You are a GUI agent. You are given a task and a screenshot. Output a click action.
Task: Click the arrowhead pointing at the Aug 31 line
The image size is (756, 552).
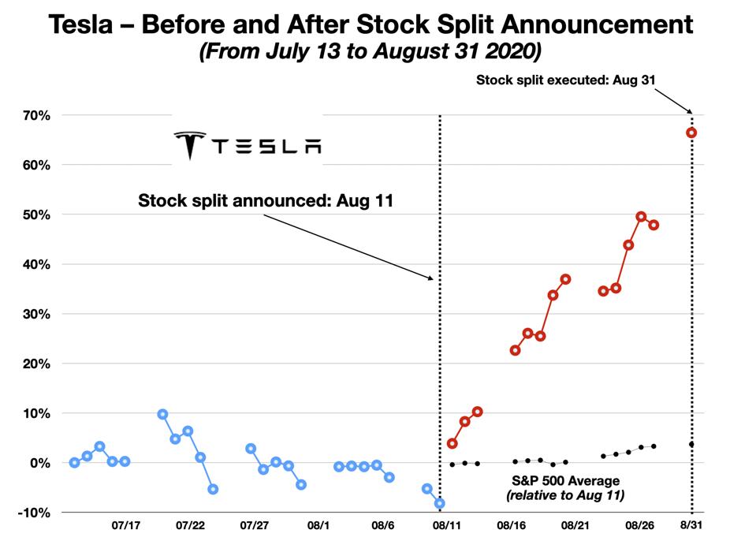[x=689, y=111]
